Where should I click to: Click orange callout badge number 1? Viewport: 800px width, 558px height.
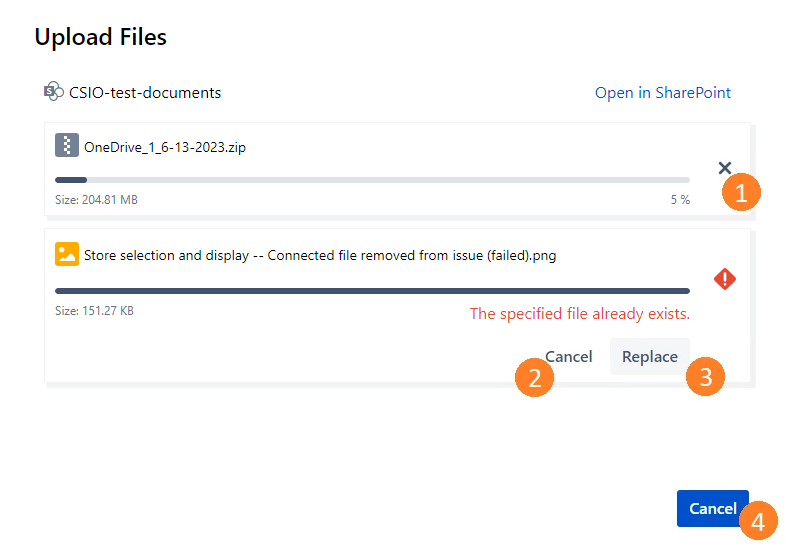[x=741, y=193]
